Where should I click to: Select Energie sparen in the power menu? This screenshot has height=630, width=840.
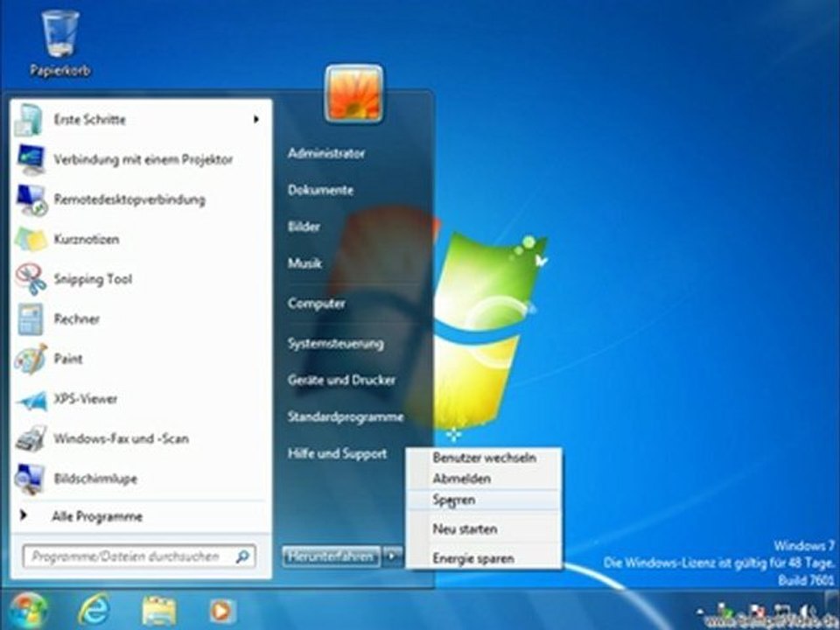[x=484, y=559]
